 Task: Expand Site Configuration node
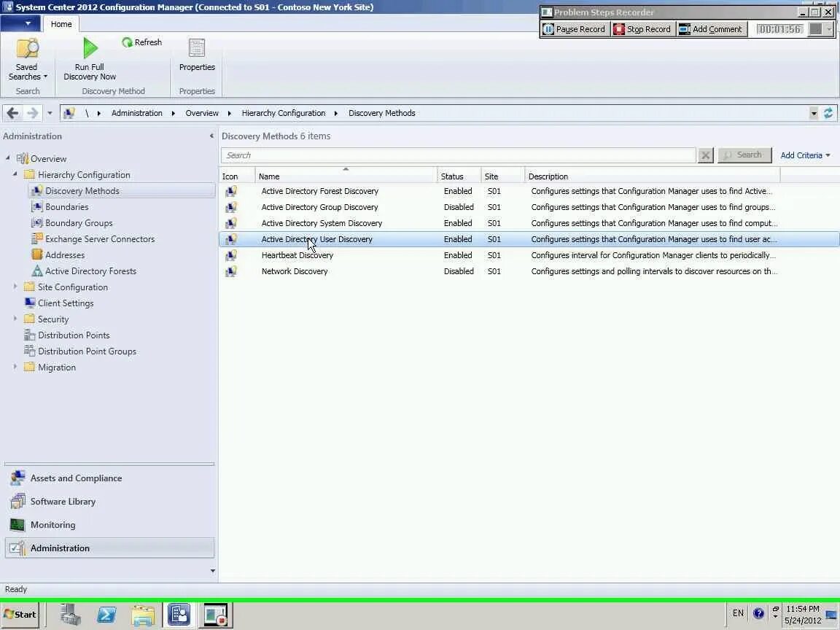click(15, 287)
